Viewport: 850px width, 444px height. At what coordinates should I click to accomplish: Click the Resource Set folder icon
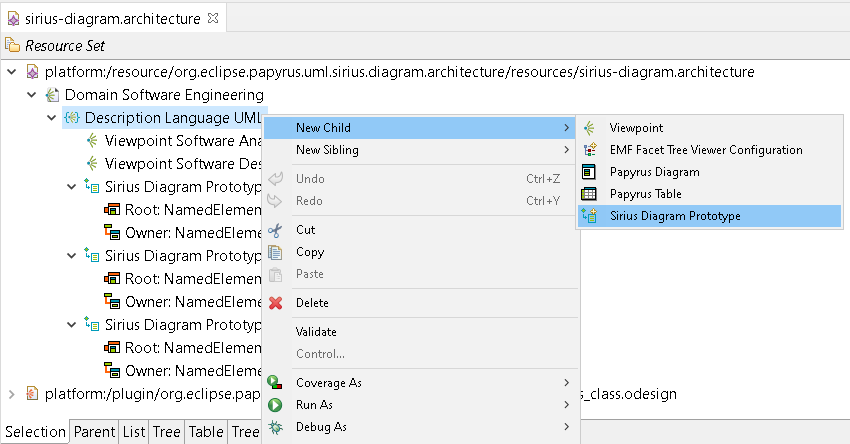(12, 45)
